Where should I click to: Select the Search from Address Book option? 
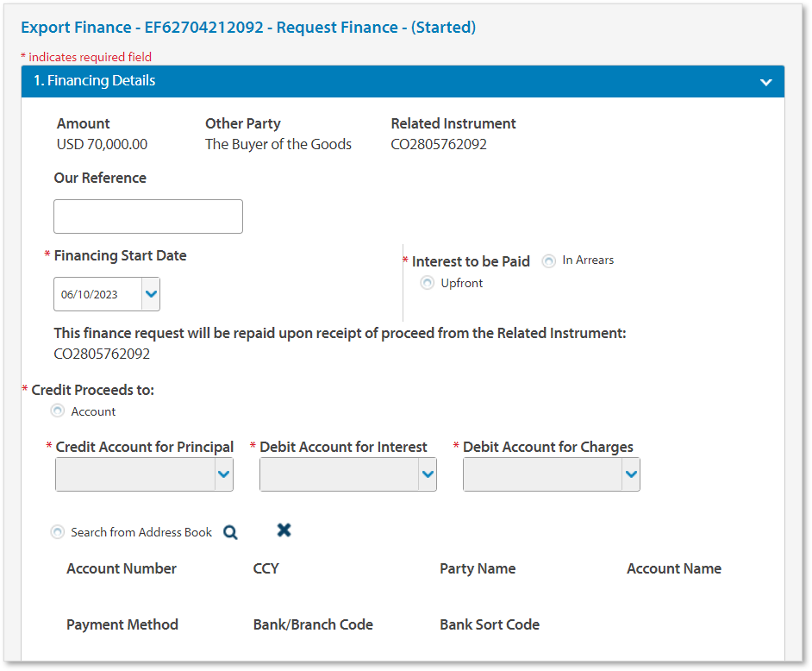57,532
